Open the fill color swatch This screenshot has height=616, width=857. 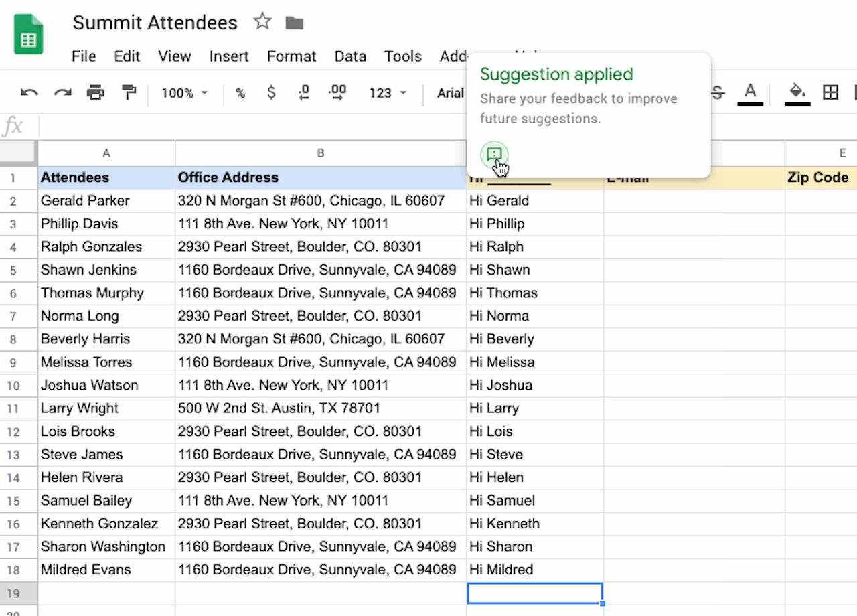tap(796, 93)
